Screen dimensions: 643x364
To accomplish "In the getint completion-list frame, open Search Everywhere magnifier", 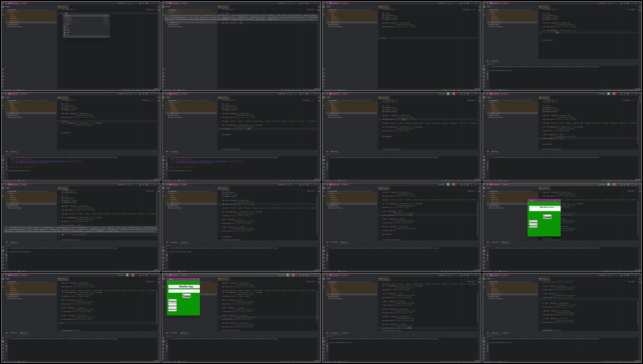I will (x=143, y=3).
